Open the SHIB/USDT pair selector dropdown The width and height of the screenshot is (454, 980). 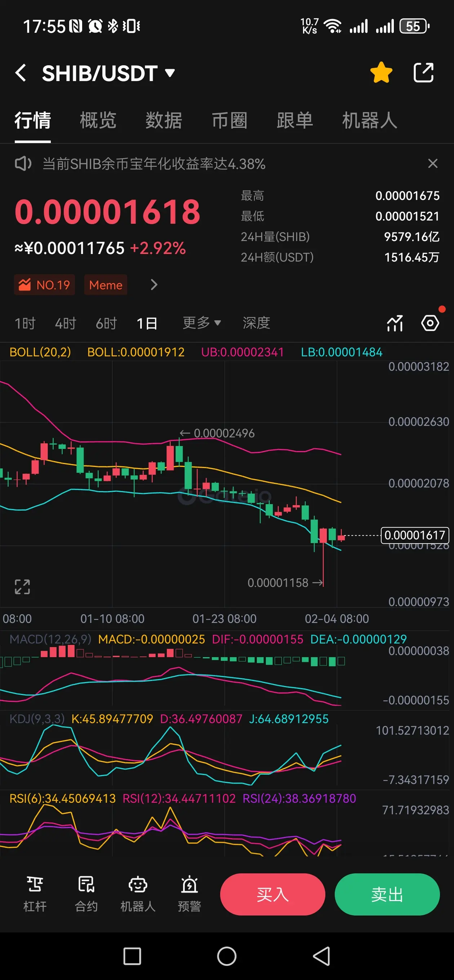pyautogui.click(x=108, y=73)
